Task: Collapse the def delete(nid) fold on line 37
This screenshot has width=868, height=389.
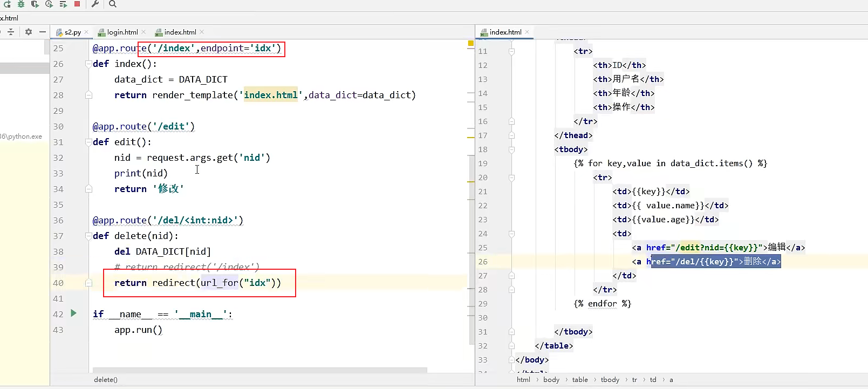Action: pyautogui.click(x=88, y=236)
